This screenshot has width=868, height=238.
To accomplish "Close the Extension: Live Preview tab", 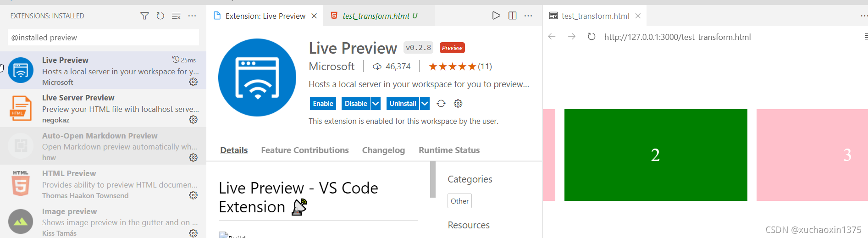I will tap(314, 16).
